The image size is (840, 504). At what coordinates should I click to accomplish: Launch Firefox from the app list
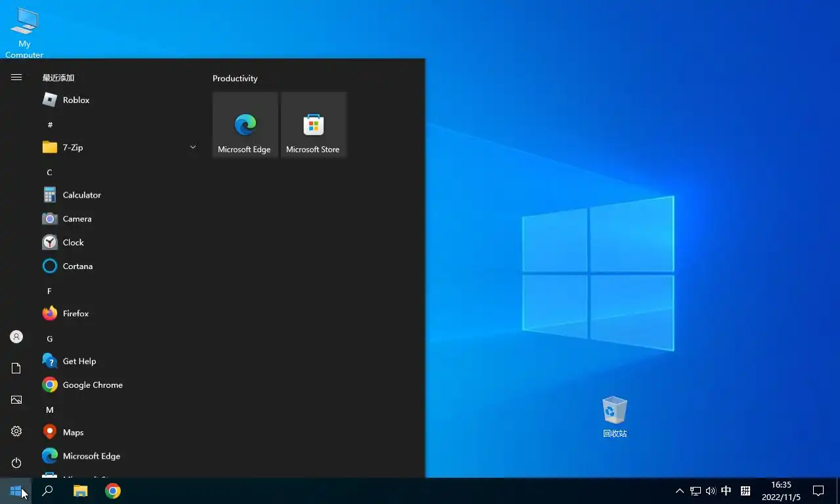coord(120,314)
